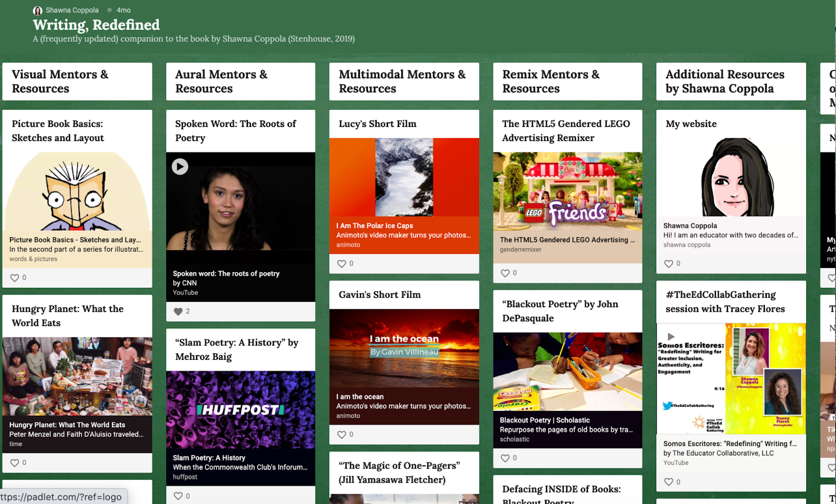Open The Magic of One-Pagers title
Viewport: 836px width, 504px height.
(400, 473)
